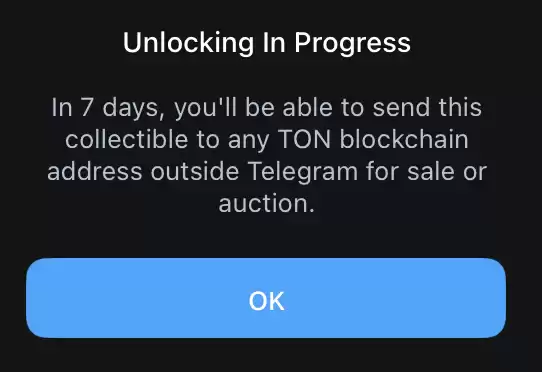
Task: Select the word Unlocking in the heading
Action: 188,43
